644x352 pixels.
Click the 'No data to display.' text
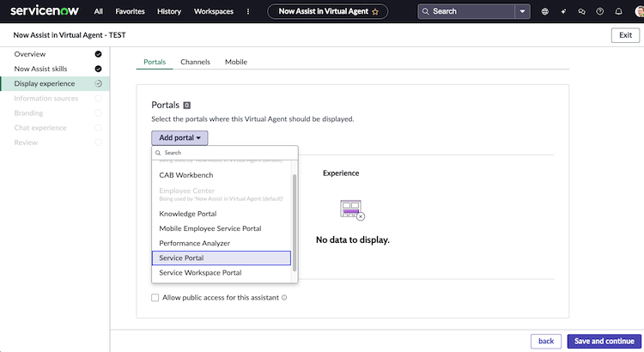tap(352, 240)
